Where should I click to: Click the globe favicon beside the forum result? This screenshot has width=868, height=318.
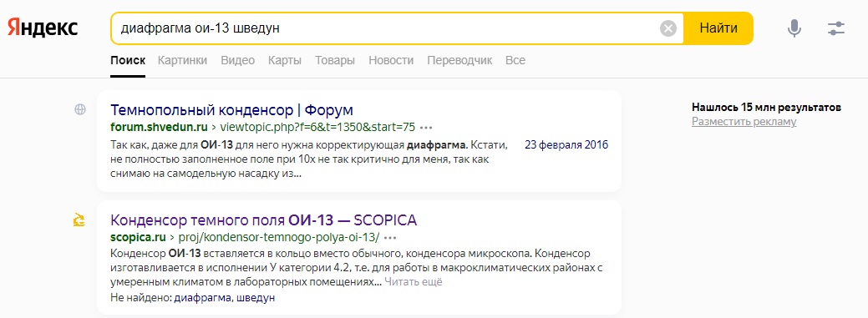(x=80, y=109)
